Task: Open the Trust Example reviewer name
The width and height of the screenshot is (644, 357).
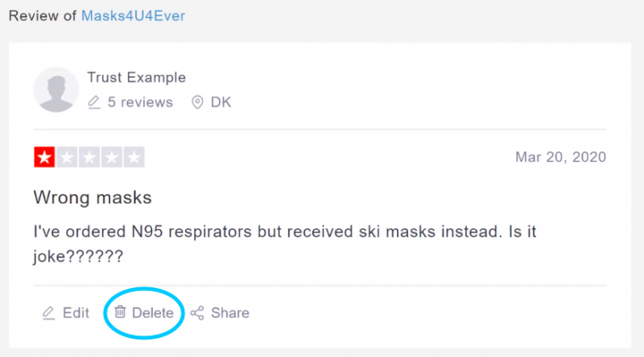Action: [x=136, y=78]
